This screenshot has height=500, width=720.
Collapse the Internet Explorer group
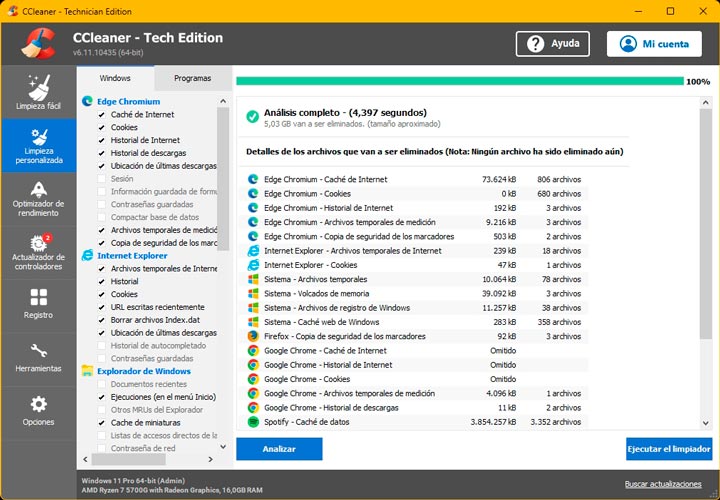coord(132,256)
